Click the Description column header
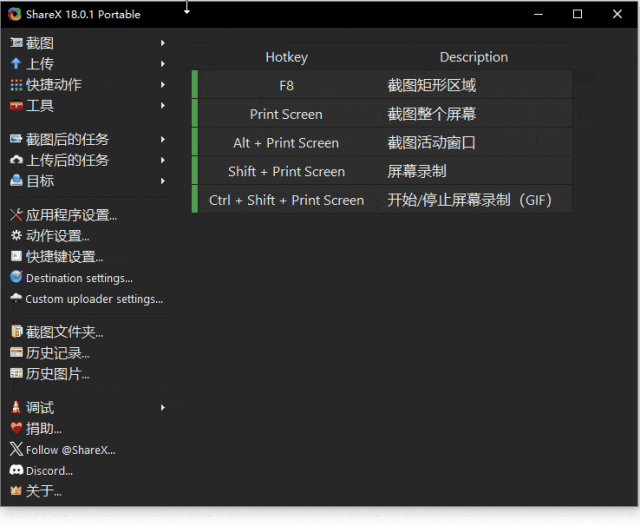The height and width of the screenshot is (526, 640). pyautogui.click(x=474, y=57)
